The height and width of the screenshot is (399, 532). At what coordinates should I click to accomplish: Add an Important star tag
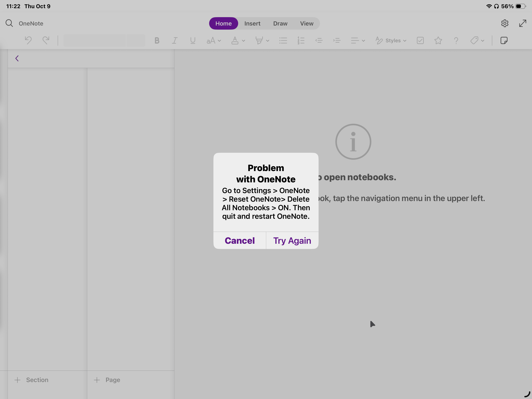[438, 40]
